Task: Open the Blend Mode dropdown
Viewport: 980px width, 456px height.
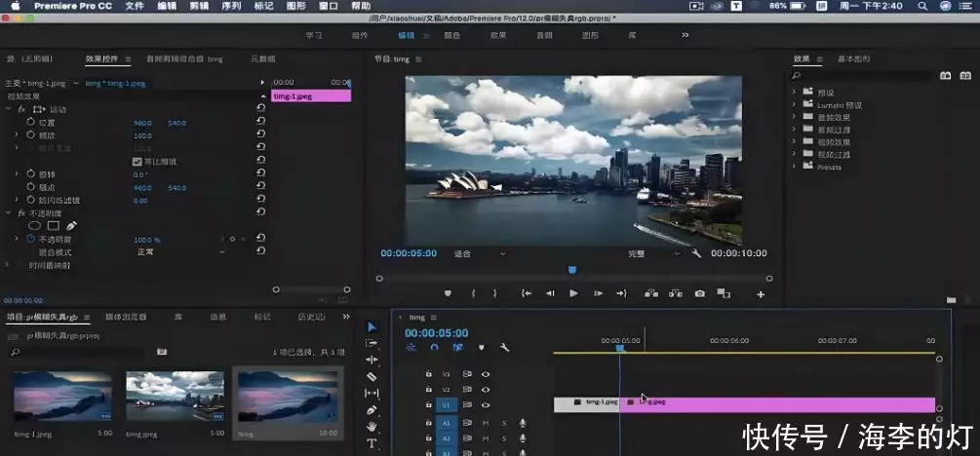Action: click(x=180, y=251)
